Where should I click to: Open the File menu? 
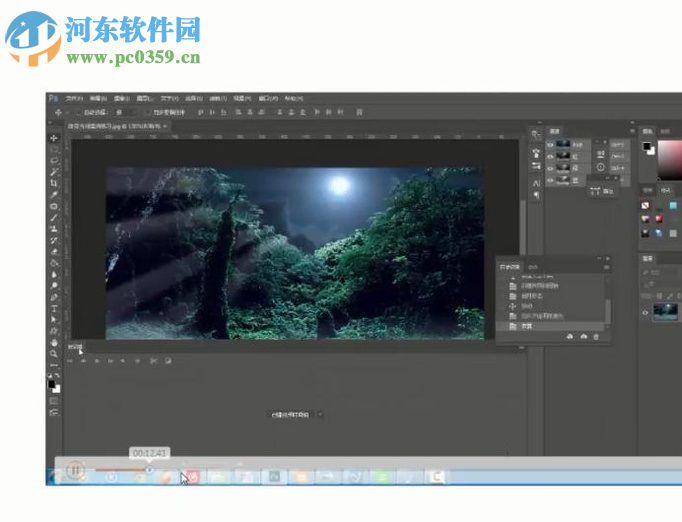click(x=74, y=99)
